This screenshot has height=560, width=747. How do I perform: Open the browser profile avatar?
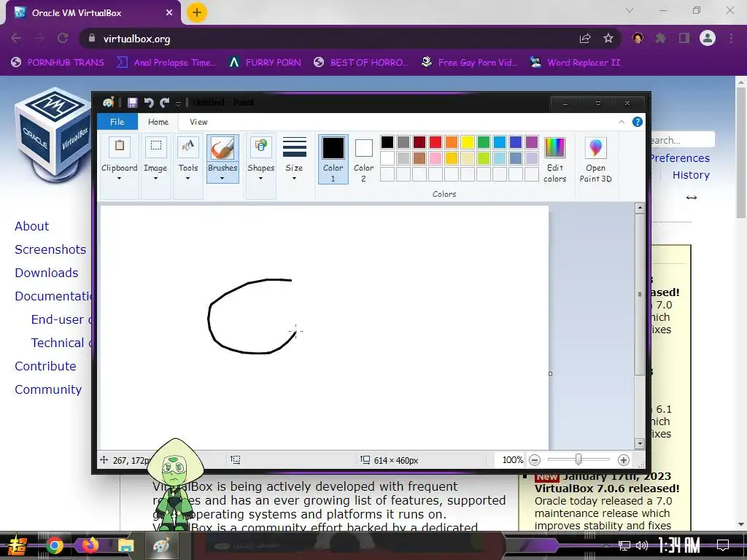click(x=708, y=38)
